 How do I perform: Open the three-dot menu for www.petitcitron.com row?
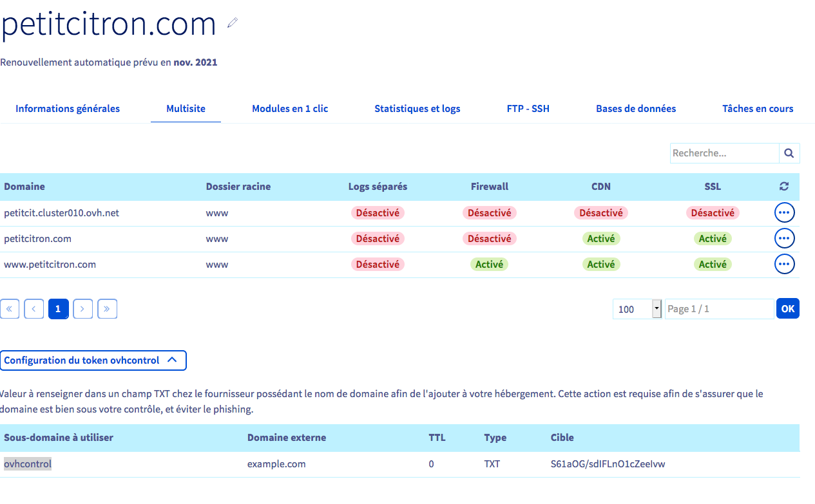(x=784, y=264)
